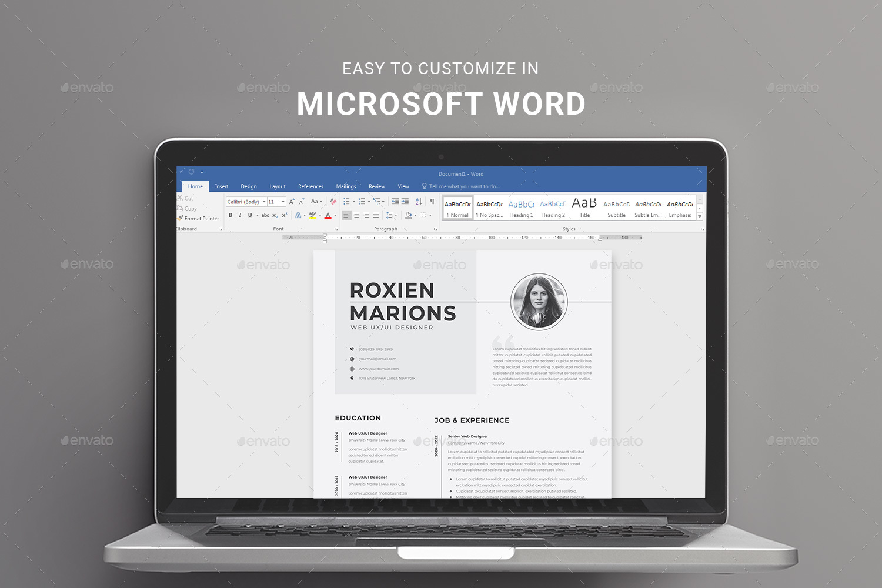Enable bullet list formatting
The width and height of the screenshot is (882, 588).
pos(345,201)
